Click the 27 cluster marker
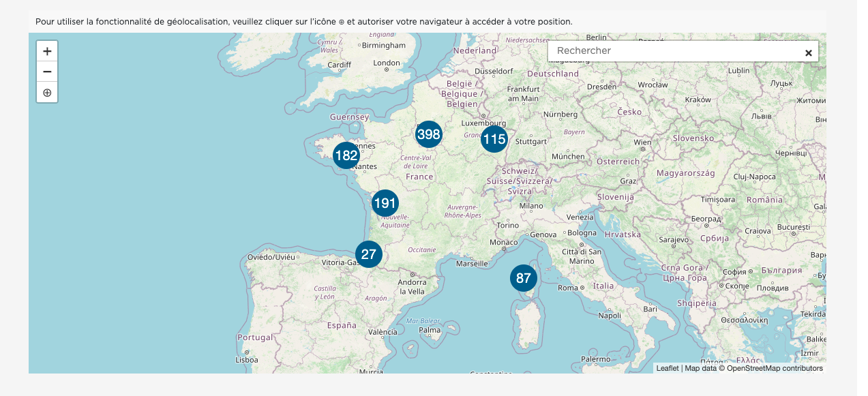Viewport: 868px width, 396px height. point(369,255)
